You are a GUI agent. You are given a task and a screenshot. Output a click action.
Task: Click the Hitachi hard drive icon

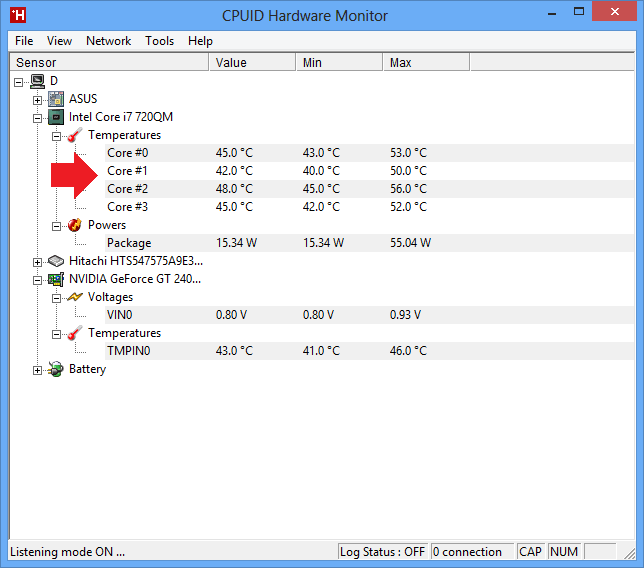point(56,261)
